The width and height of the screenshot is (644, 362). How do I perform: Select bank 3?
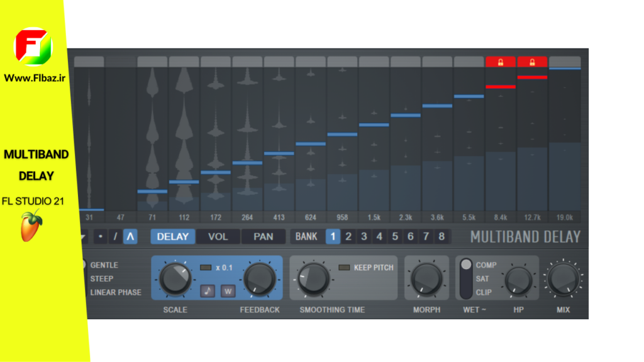pos(364,237)
